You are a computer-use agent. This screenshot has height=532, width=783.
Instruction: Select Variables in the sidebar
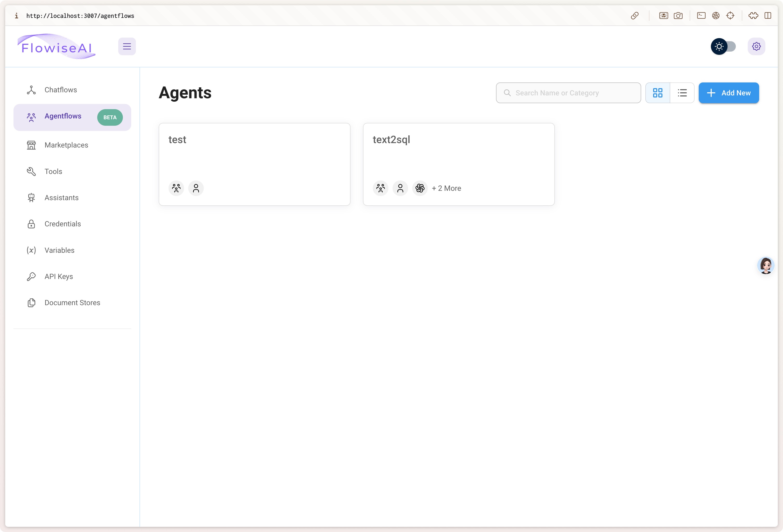(59, 250)
